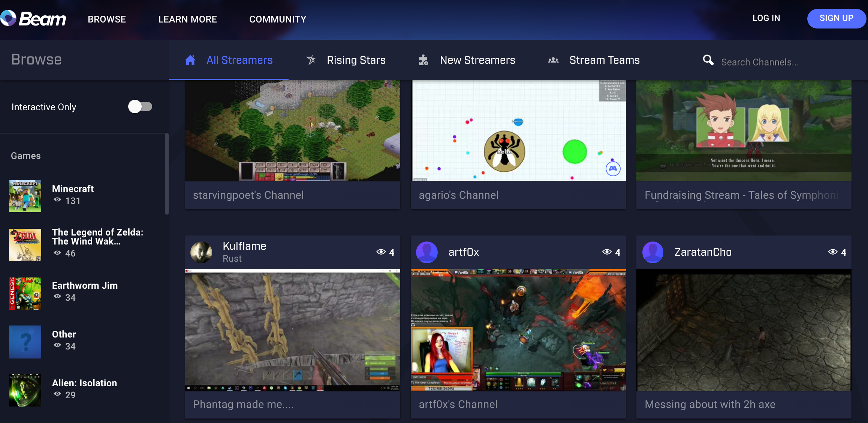Viewport: 868px width, 423px height.
Task: Select the home icon next to All Streamers
Action: click(x=190, y=60)
